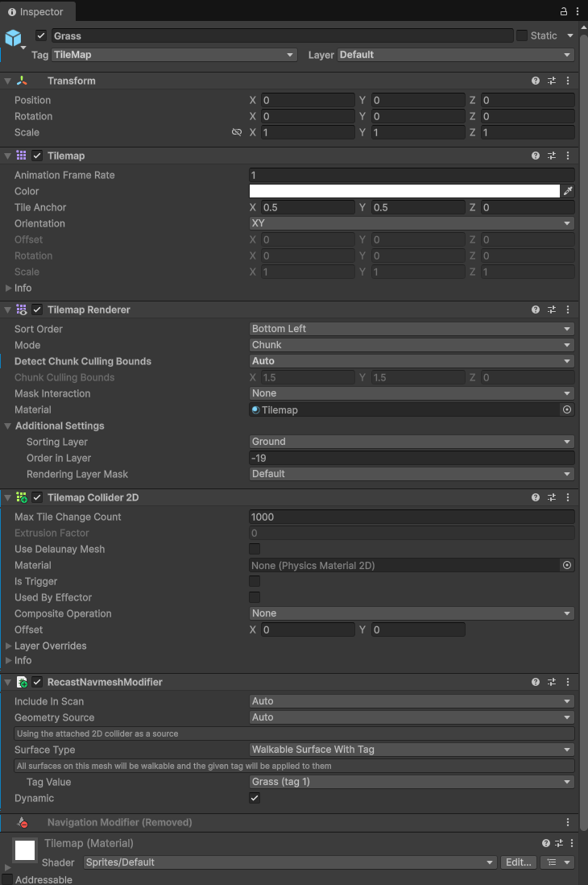Open Tilemap component presets icon
The image size is (588, 885).
pyautogui.click(x=552, y=156)
